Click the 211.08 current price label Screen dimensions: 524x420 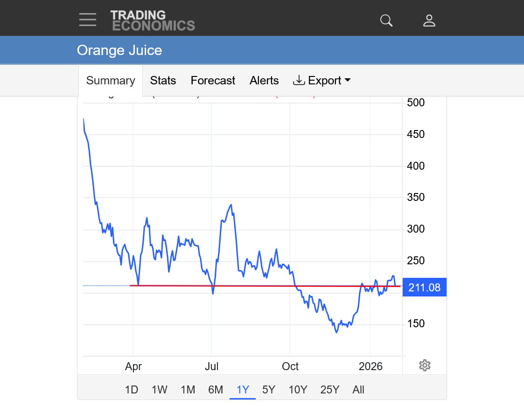click(424, 288)
